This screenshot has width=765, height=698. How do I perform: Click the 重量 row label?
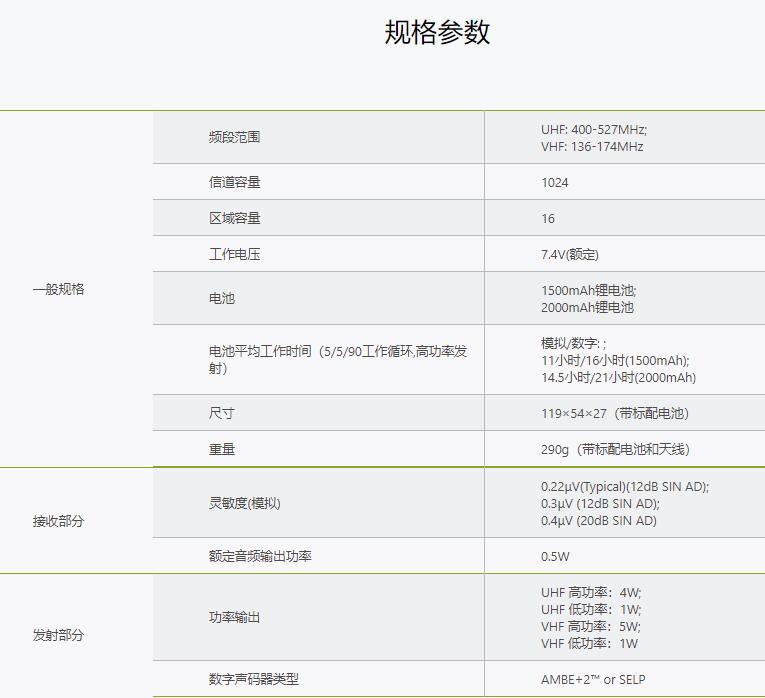[x=222, y=449]
